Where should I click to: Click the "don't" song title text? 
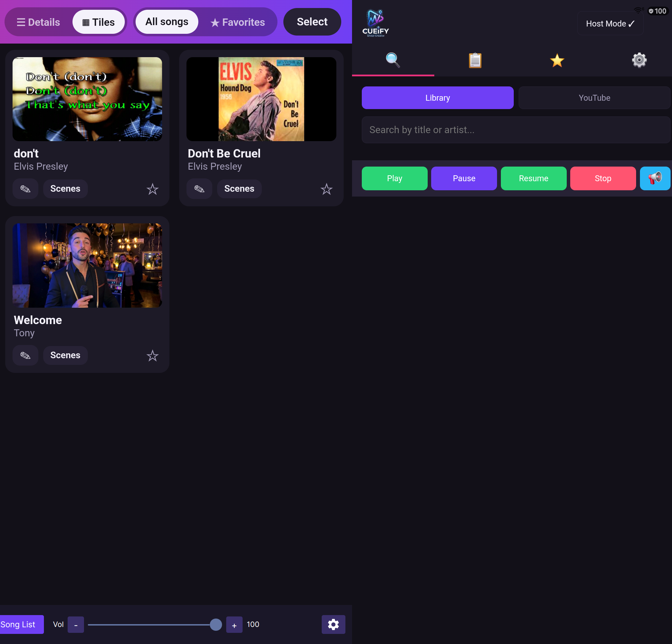point(26,154)
